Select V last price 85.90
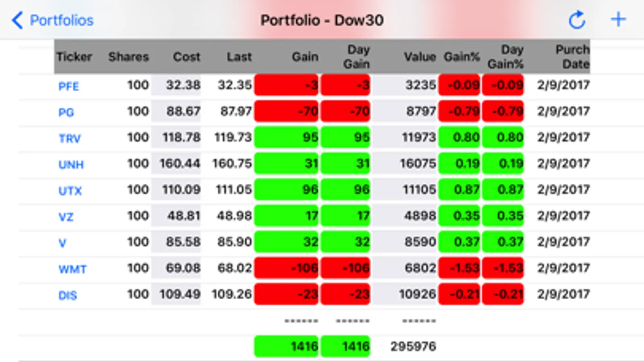 tap(234, 242)
